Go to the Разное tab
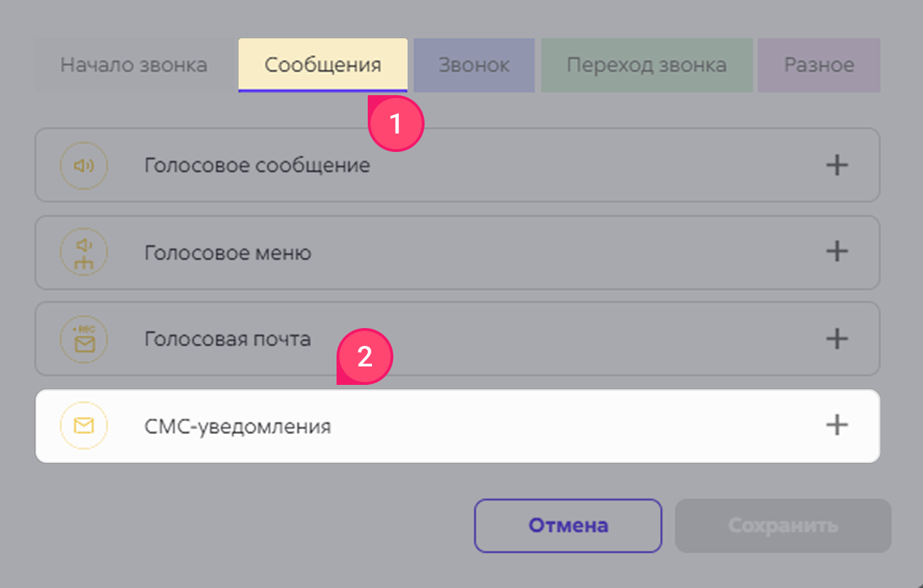The height and width of the screenshot is (588, 923). click(819, 65)
